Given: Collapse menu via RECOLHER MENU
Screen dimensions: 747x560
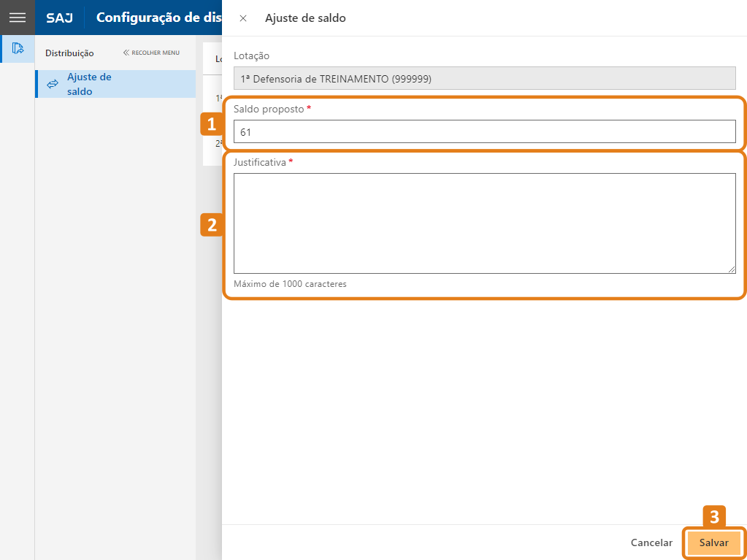Looking at the screenshot, I should coord(151,53).
